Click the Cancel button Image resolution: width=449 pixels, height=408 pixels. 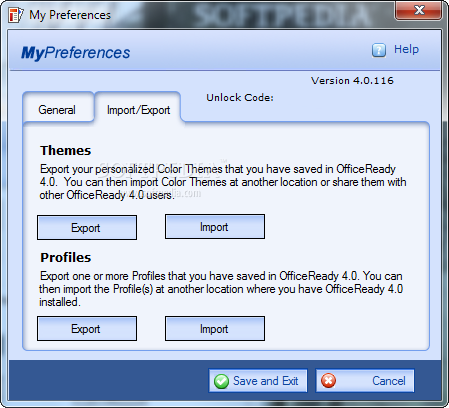pyautogui.click(x=365, y=381)
